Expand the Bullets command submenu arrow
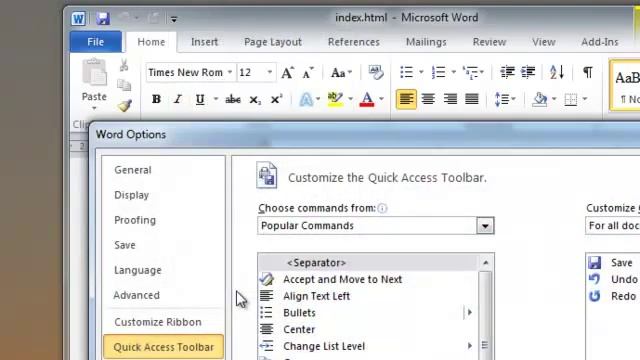 point(469,313)
